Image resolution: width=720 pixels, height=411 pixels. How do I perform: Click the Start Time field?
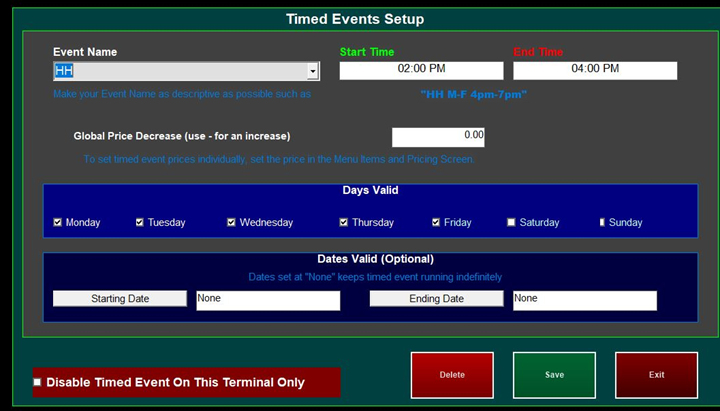click(421, 70)
